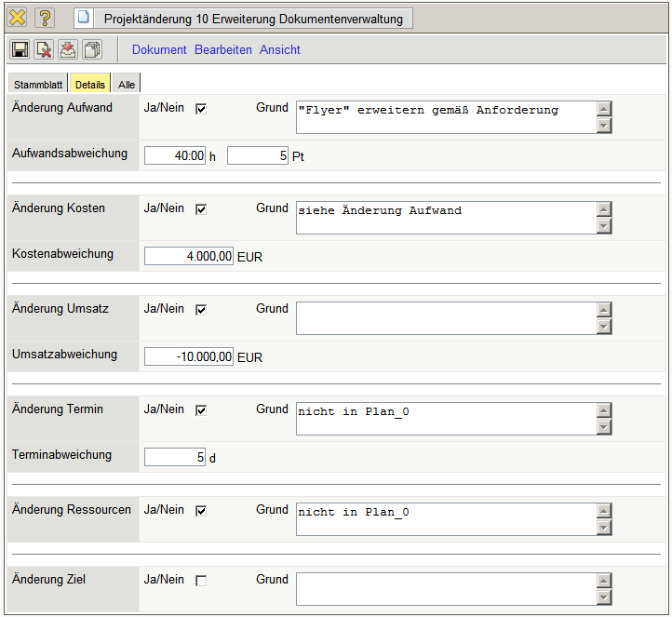The width and height of the screenshot is (672, 617).
Task: Click the delete document icon
Action: click(x=44, y=50)
